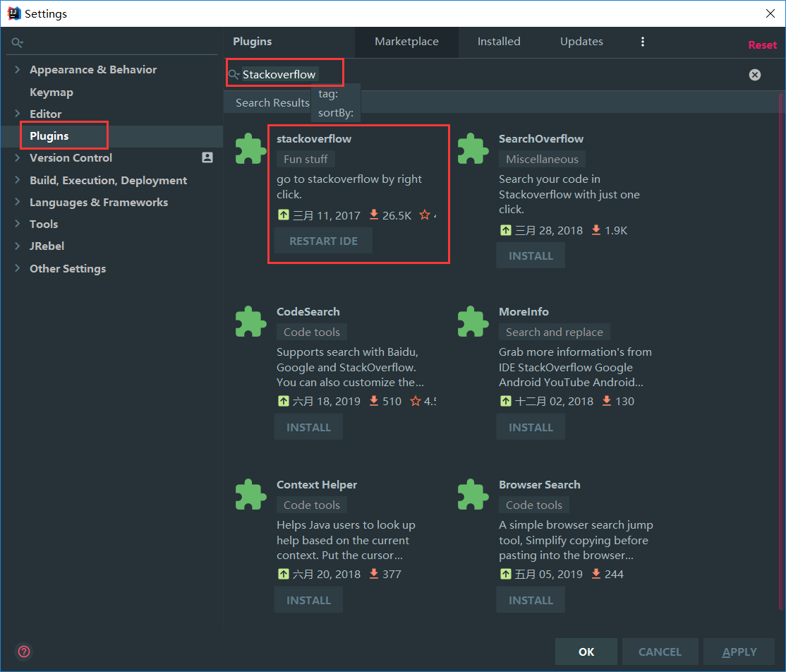Click the MoreInfo plugin puzzle icon

[x=473, y=322]
